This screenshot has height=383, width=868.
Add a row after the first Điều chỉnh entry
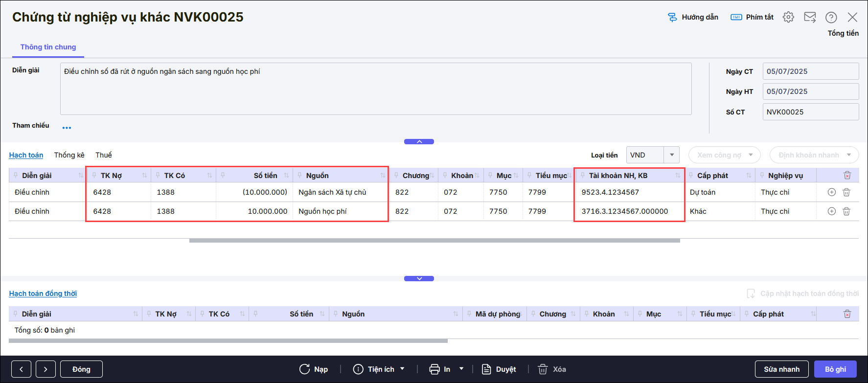(831, 192)
